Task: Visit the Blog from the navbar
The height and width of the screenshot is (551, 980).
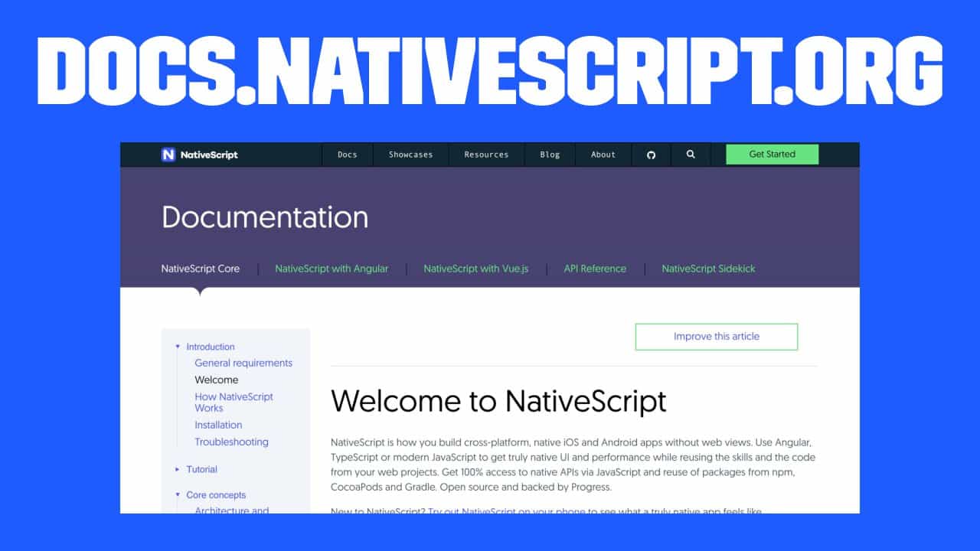Action: 550,155
